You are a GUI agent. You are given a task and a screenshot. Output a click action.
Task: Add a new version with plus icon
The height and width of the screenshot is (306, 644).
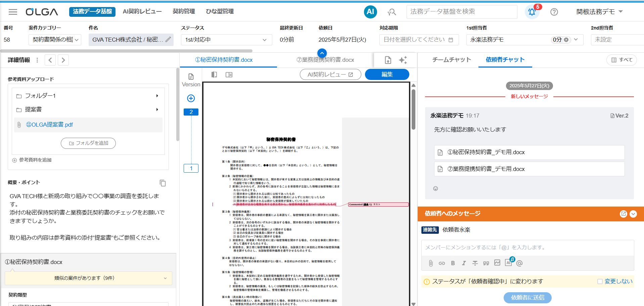pyautogui.click(x=191, y=98)
